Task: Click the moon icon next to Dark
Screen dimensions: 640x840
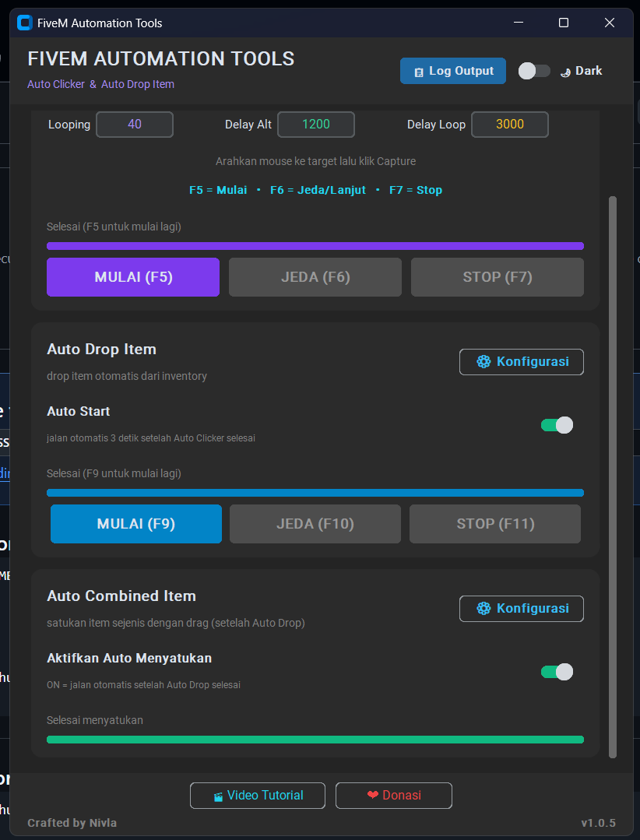Action: [565, 72]
